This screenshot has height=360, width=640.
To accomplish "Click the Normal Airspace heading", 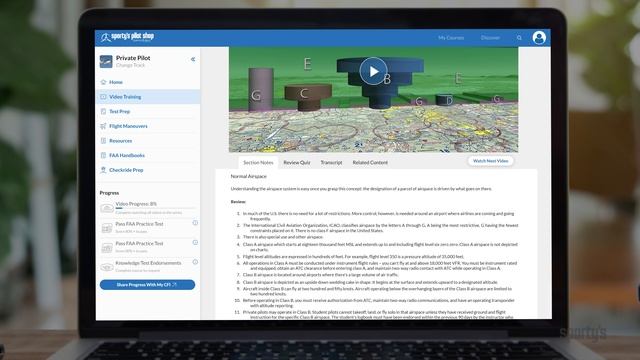I will [x=249, y=176].
